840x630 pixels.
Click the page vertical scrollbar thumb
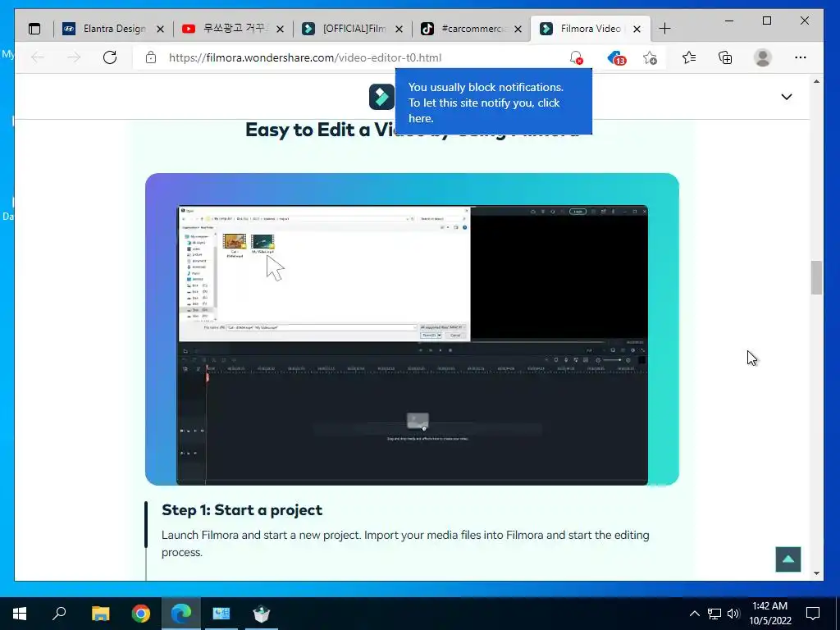click(816, 277)
